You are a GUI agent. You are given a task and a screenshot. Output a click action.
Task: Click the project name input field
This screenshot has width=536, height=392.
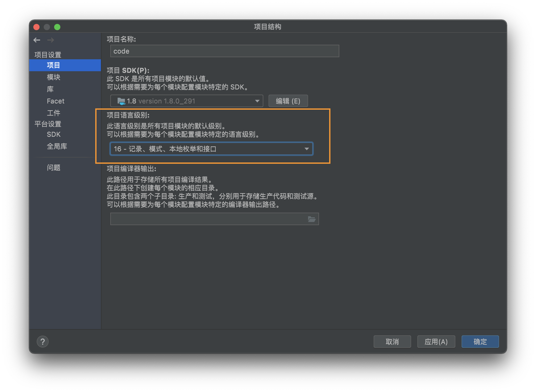point(225,51)
